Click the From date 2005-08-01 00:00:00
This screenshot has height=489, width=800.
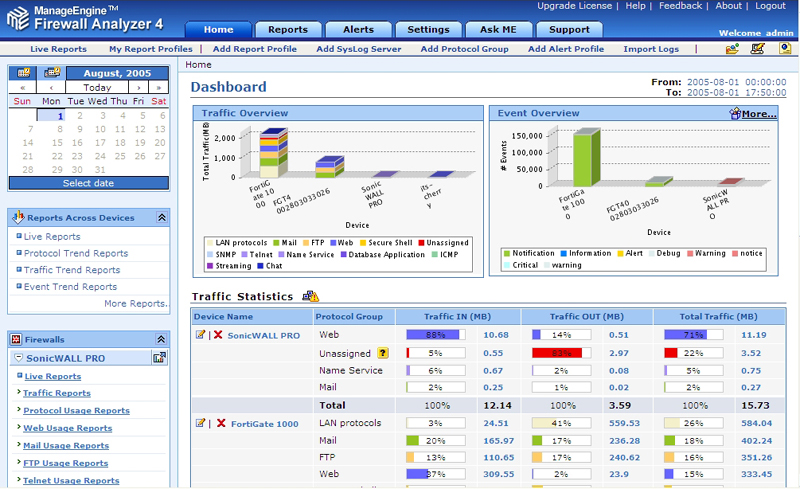(736, 82)
